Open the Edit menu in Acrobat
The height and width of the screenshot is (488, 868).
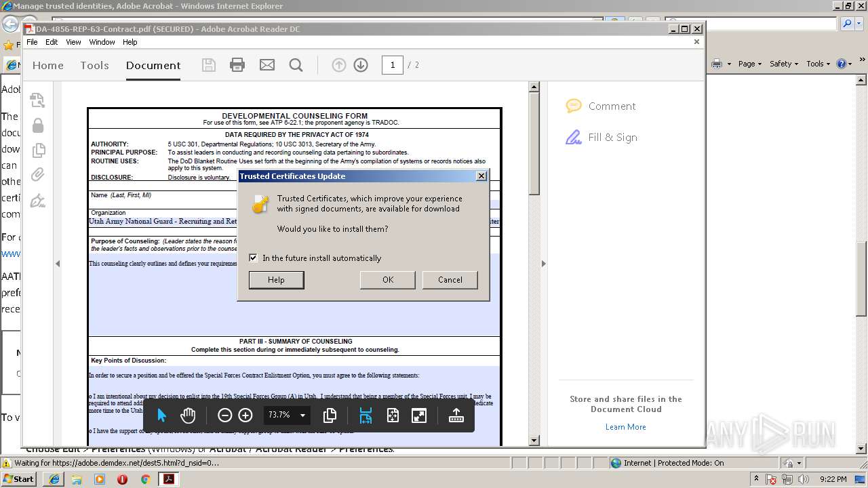tap(52, 42)
